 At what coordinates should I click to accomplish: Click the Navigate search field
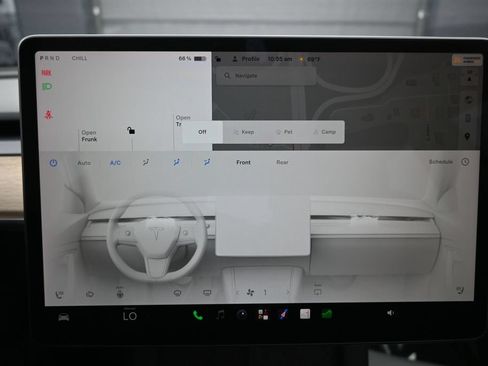[265, 76]
